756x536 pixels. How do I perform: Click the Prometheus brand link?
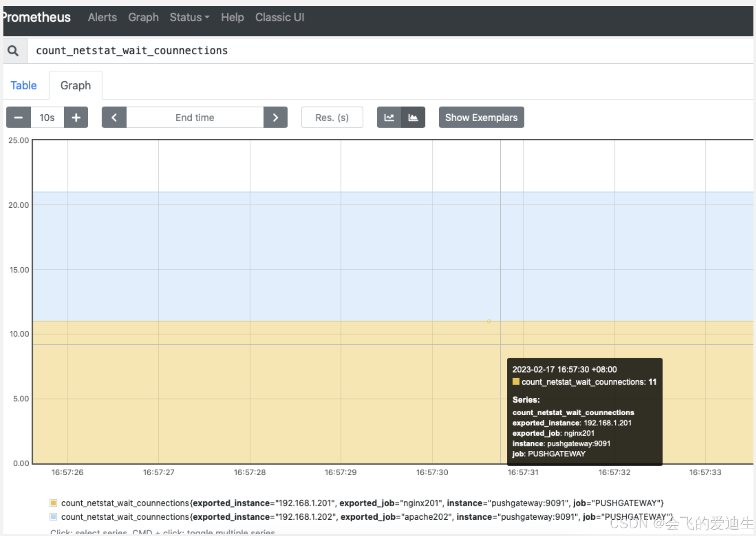[x=37, y=17]
